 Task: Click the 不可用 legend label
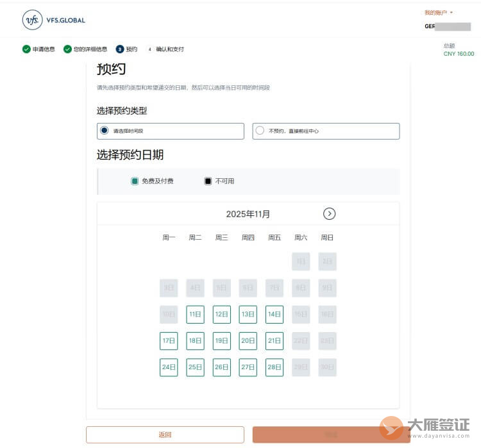(224, 181)
